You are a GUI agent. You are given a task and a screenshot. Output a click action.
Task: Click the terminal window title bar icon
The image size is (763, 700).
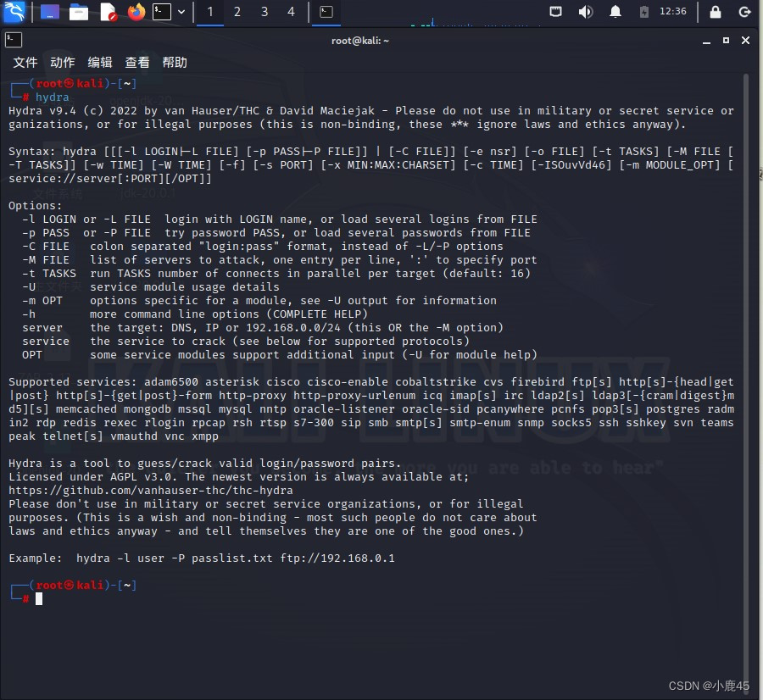coord(14,40)
